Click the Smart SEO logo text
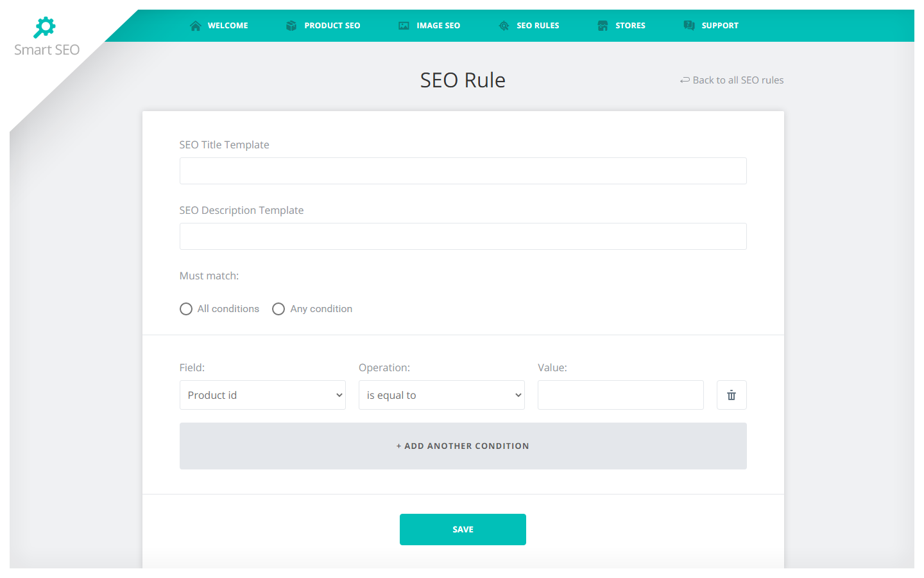The height and width of the screenshot is (578, 924). [47, 49]
